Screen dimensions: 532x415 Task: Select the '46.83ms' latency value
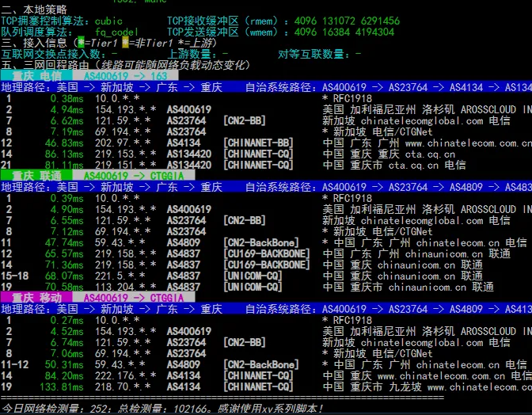pos(64,143)
